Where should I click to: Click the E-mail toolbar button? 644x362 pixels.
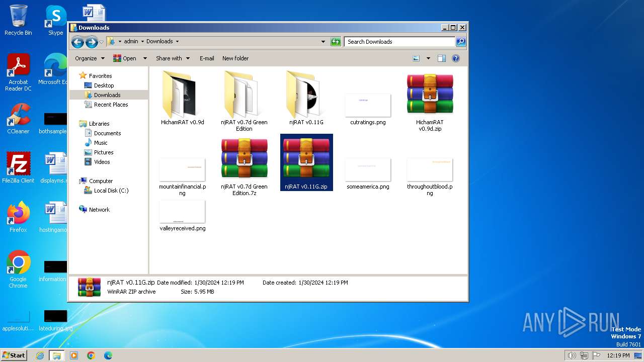pos(207,58)
